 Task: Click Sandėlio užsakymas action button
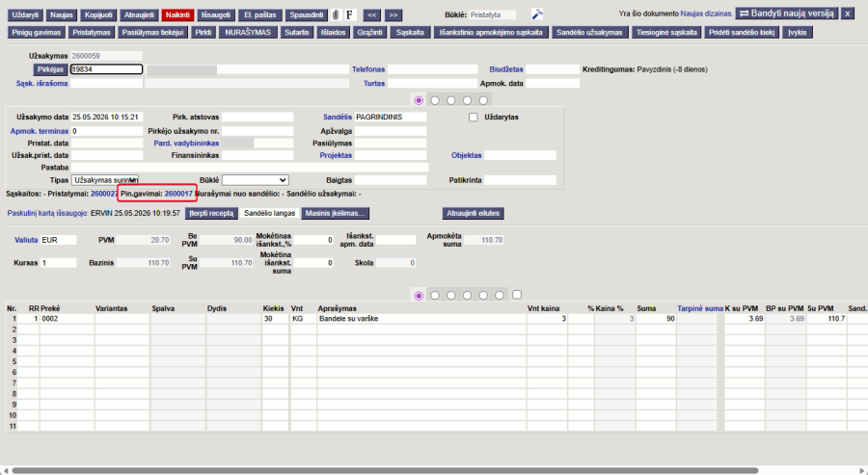(x=589, y=33)
